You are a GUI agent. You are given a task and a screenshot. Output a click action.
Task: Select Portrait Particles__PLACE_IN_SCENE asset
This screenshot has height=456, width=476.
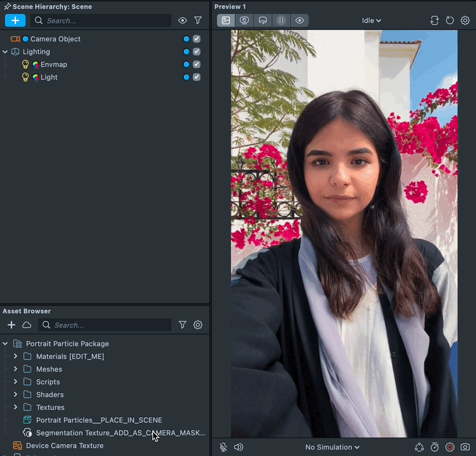tap(99, 420)
